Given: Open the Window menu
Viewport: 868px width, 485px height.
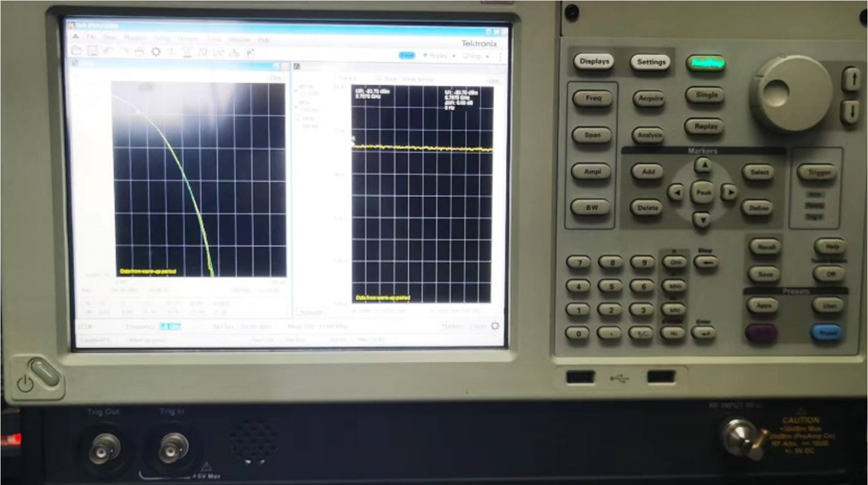Looking at the screenshot, I should pos(238,39).
